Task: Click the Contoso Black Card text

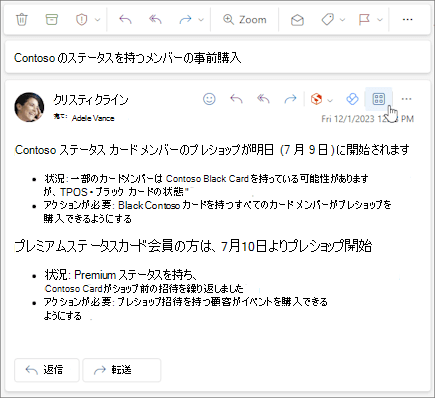Action: (207, 179)
